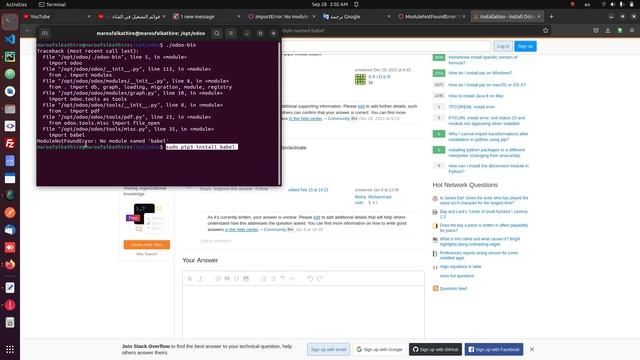This screenshot has height=360, width=640.
Task: Open the Terminal app menu in top bar
Action: pos(52,4)
